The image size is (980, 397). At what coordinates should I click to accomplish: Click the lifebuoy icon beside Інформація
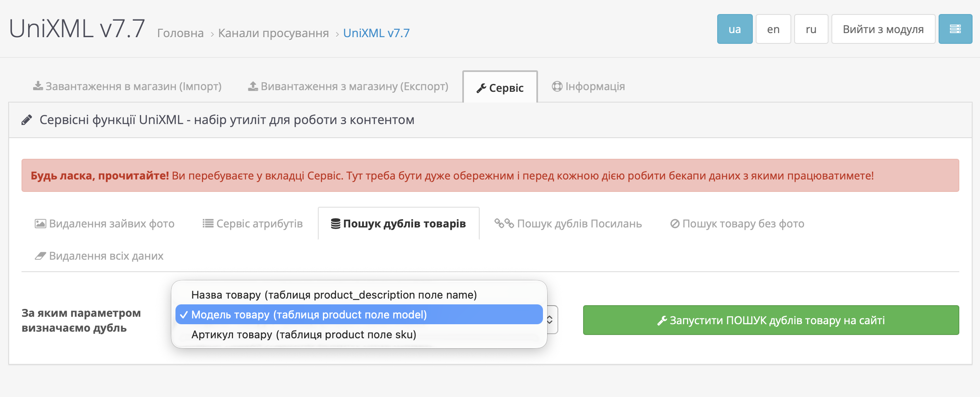557,86
